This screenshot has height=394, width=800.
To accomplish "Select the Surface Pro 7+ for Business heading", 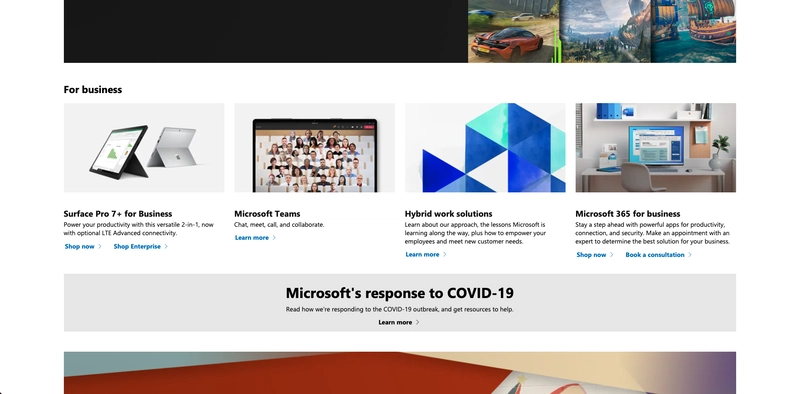I will pos(118,214).
